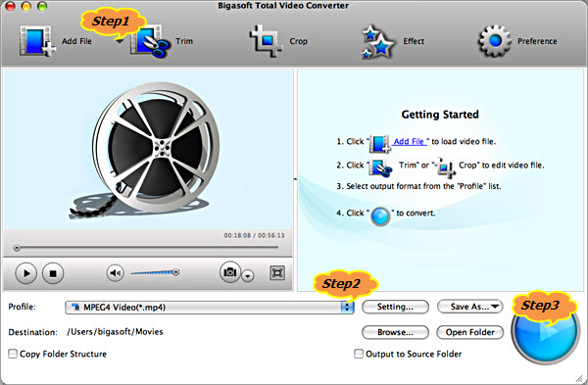This screenshot has width=588, height=385.
Task: Minimize window with the yellow button
Action: [26, 6]
